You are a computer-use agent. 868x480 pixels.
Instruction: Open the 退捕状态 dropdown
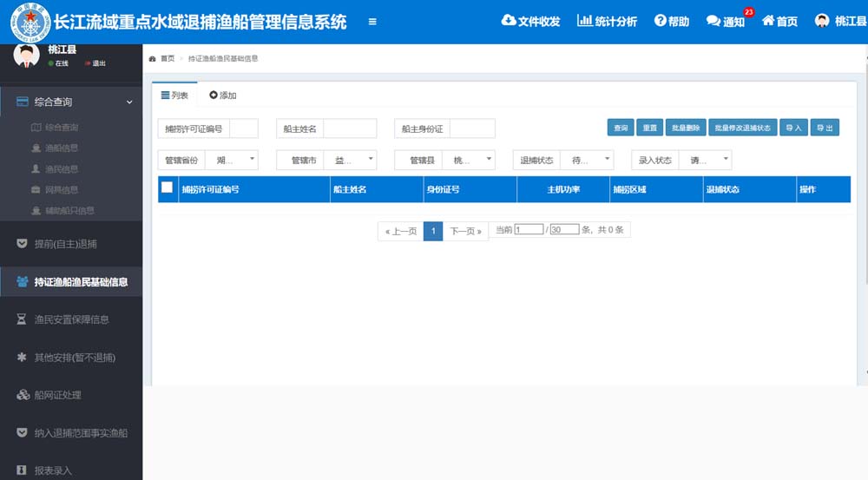click(587, 160)
